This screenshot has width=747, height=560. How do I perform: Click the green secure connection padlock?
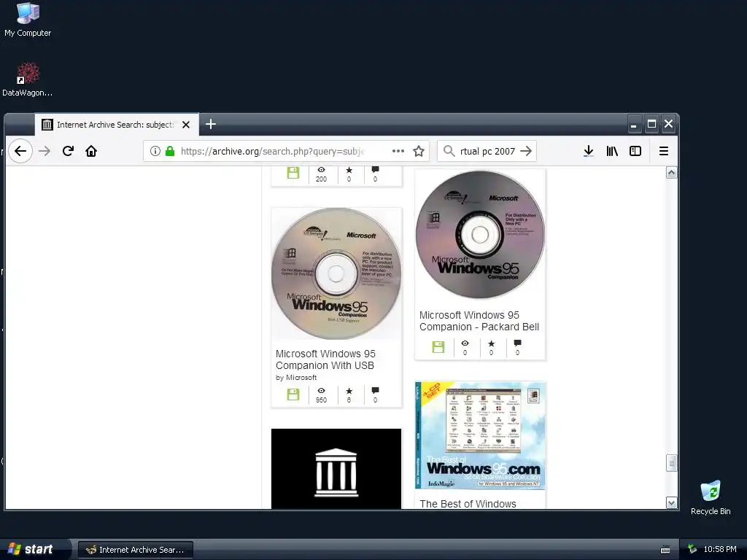coord(169,151)
